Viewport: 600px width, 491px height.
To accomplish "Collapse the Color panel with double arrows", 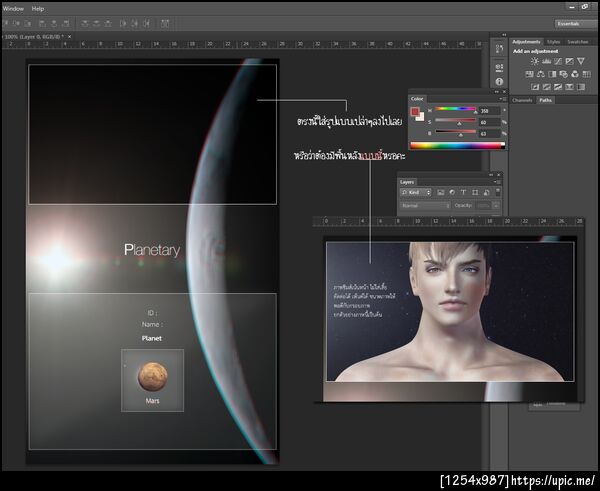I will coord(497,92).
